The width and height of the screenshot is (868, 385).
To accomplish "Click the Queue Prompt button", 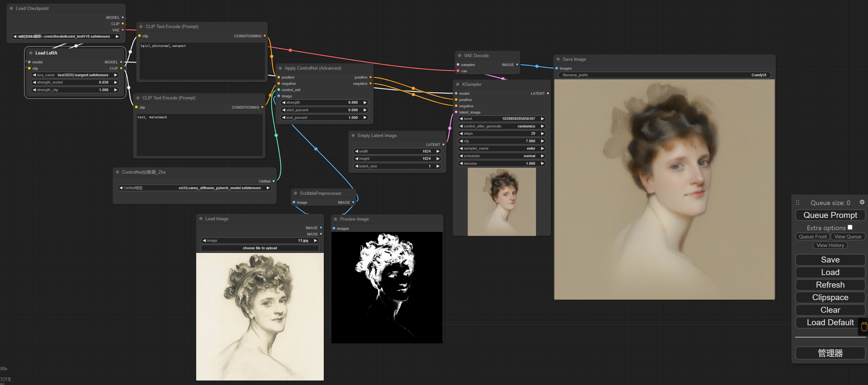I will pyautogui.click(x=830, y=215).
